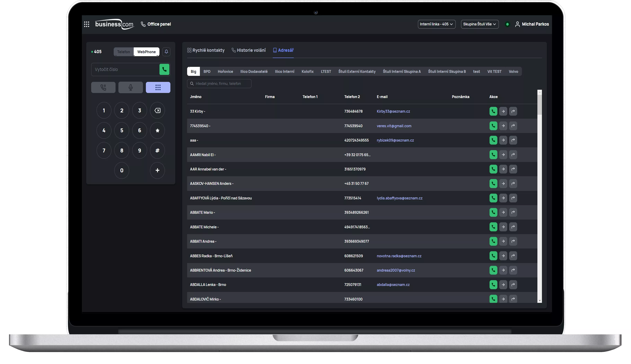Tap digit 5 on the dial pad
Screen dimensions: 631x364
point(122,130)
